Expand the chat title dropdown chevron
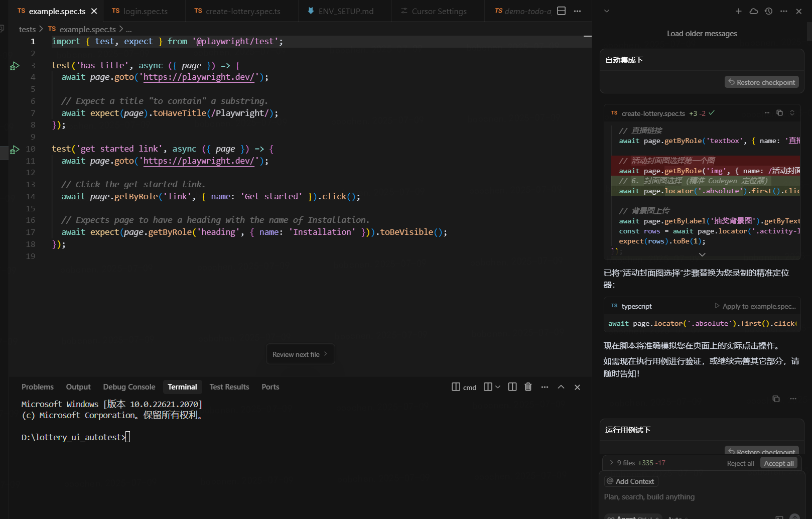 (x=606, y=11)
